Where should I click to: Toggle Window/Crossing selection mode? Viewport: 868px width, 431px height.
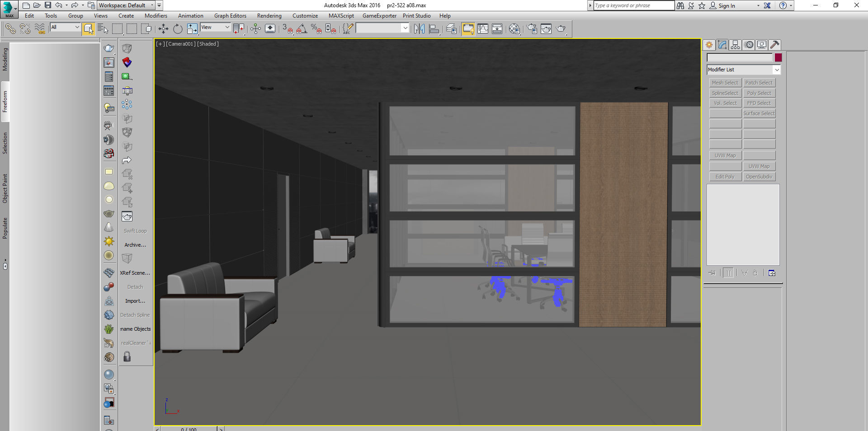(x=146, y=29)
